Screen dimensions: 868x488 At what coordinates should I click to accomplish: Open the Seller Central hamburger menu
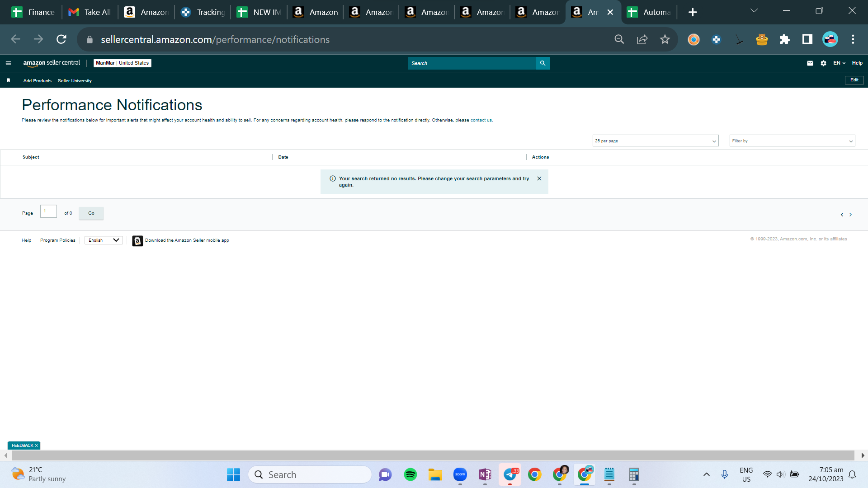pos(8,63)
